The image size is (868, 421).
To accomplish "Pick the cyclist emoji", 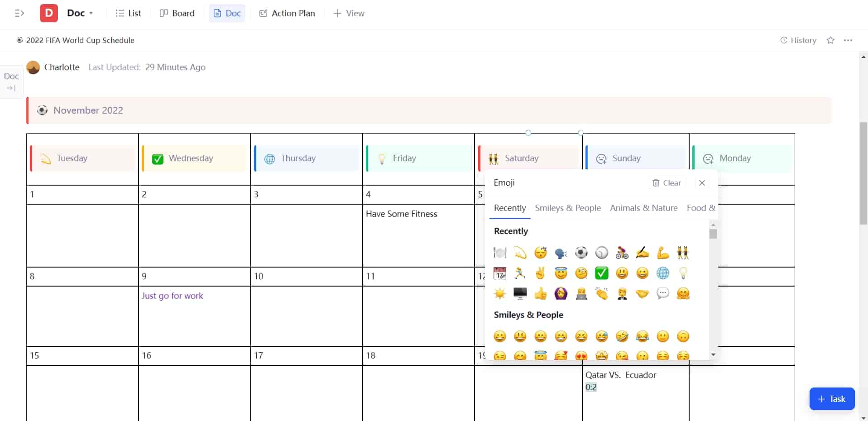I will [x=622, y=252].
